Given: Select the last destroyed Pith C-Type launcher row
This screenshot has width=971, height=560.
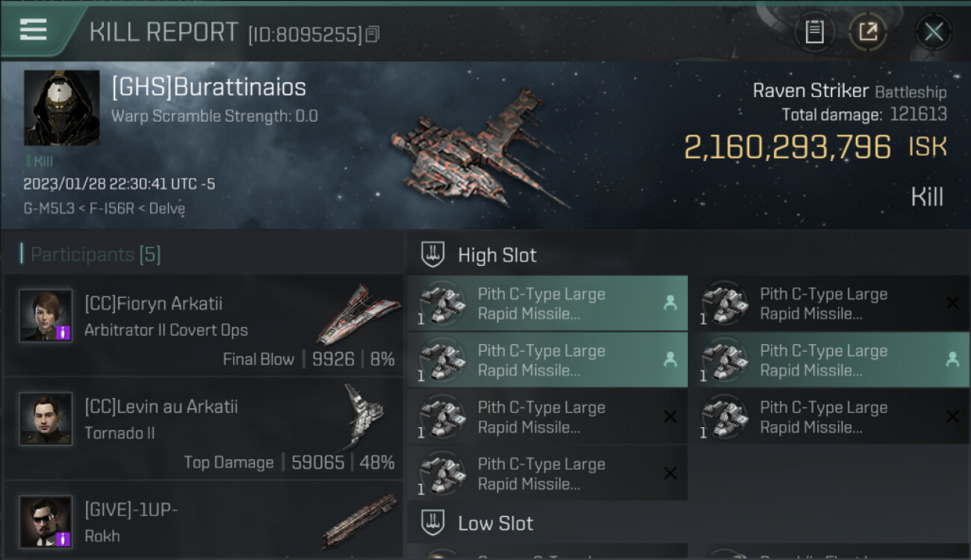Looking at the screenshot, I should coord(547,474).
